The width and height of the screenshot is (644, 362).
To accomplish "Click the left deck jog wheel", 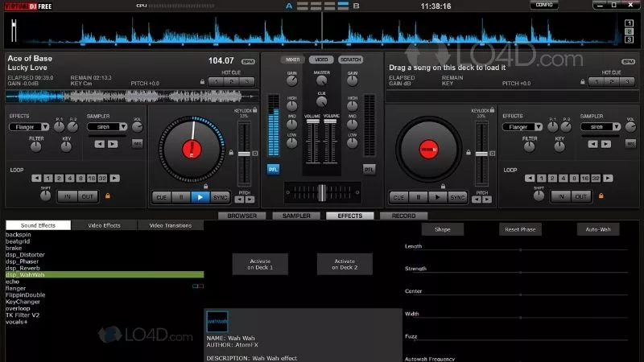I will coord(192,150).
